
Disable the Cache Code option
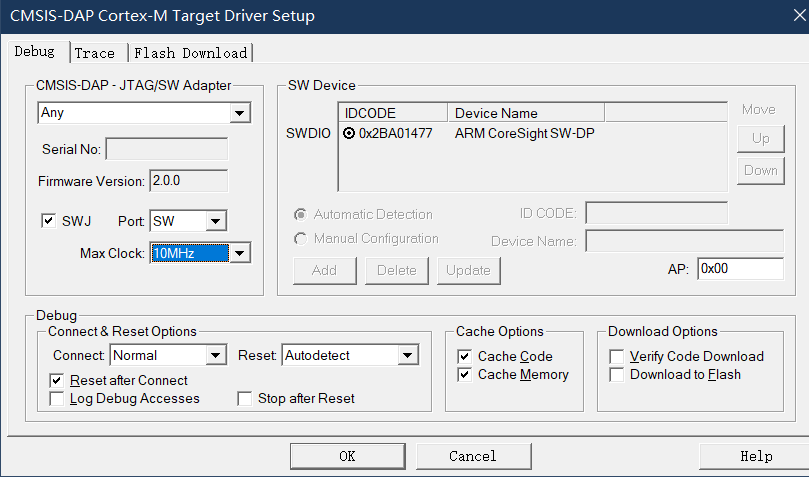(465, 356)
